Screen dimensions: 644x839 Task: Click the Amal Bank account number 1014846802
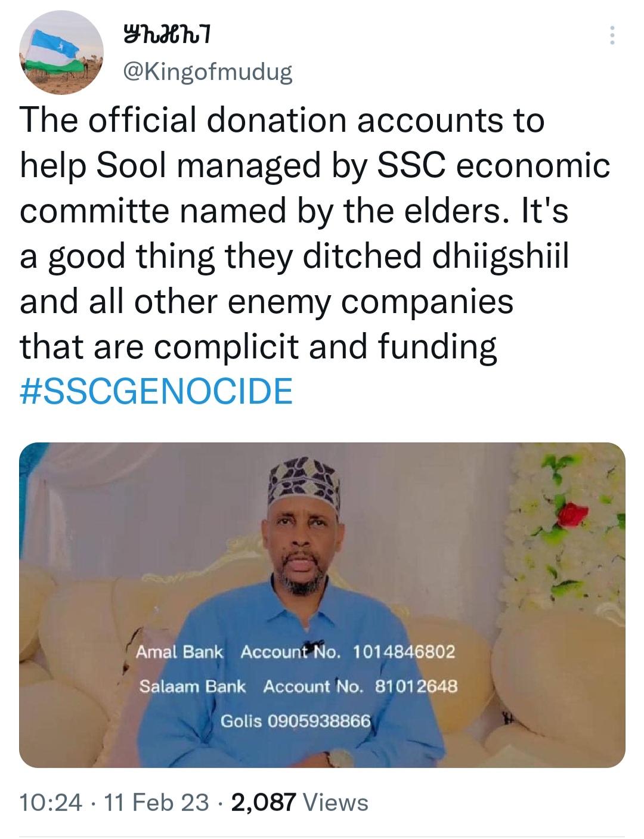pos(403,652)
